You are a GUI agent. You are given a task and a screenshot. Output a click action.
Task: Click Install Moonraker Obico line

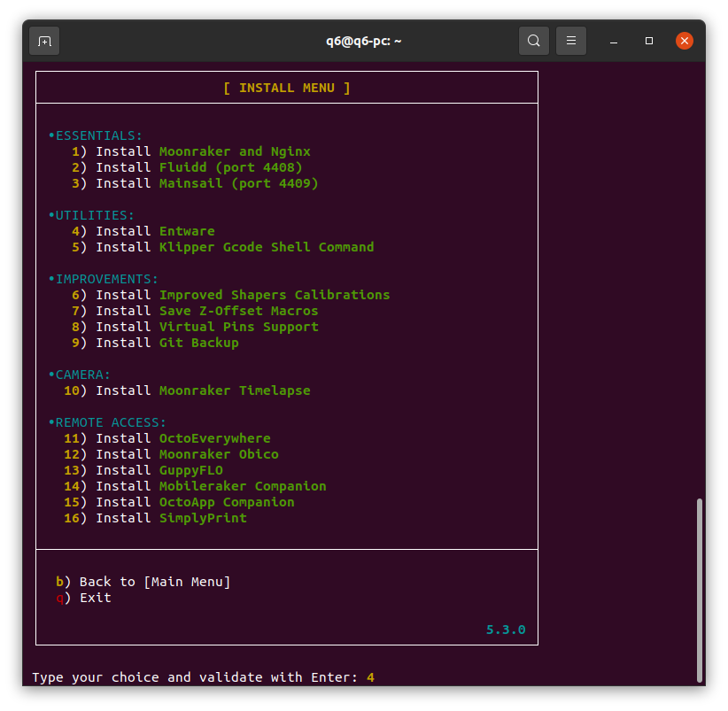click(171, 454)
